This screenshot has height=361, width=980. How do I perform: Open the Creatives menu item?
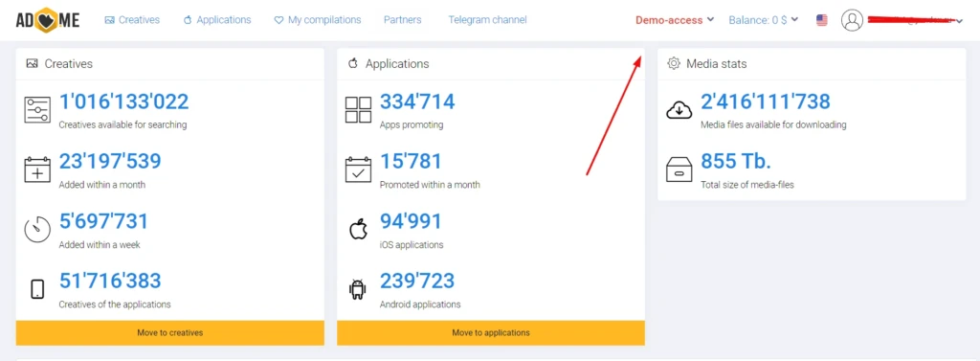pyautogui.click(x=132, y=20)
